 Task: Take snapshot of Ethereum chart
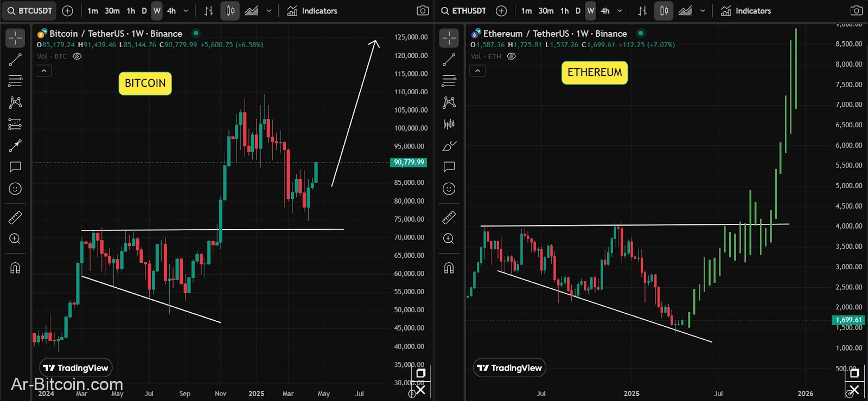[856, 11]
